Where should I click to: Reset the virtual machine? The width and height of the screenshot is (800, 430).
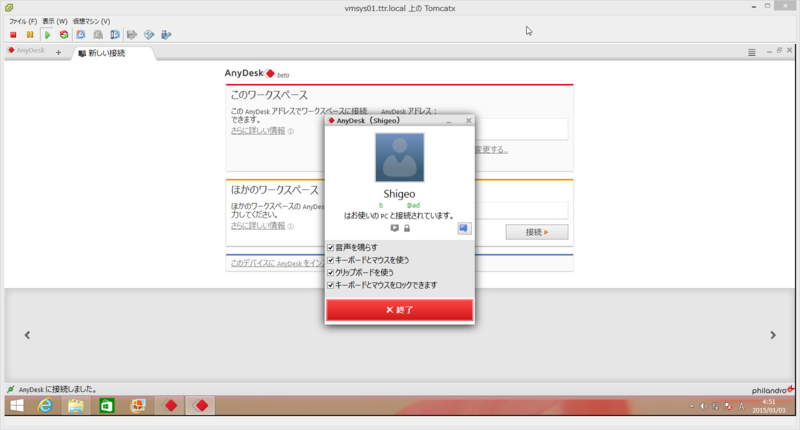pos(64,35)
